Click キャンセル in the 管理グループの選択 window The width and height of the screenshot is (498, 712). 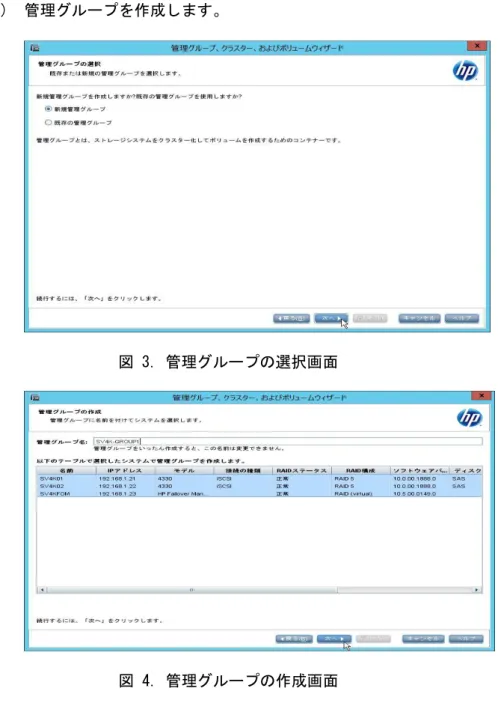click(419, 318)
